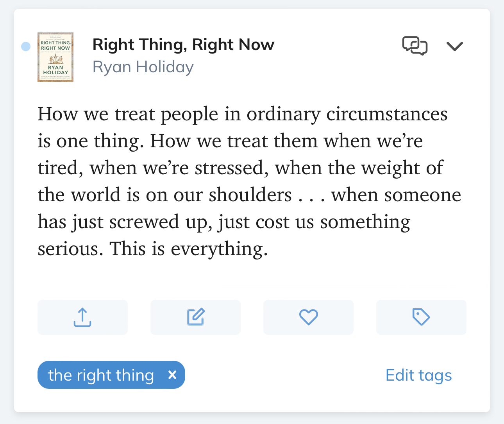
Task: Click the "the right thing" tag pill
Action: (x=101, y=375)
